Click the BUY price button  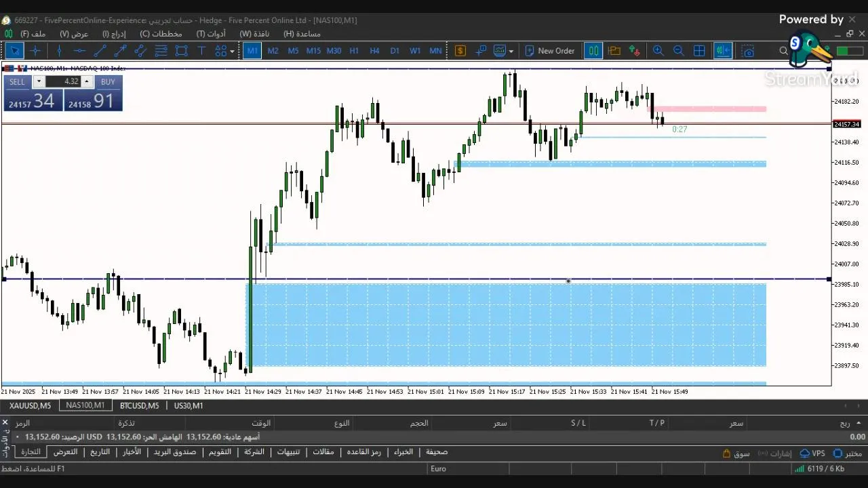click(x=94, y=101)
